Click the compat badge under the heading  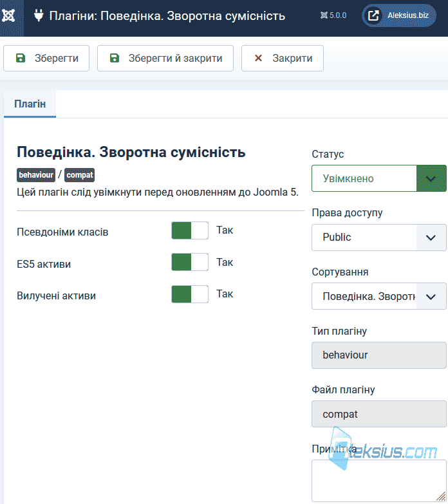click(x=79, y=175)
